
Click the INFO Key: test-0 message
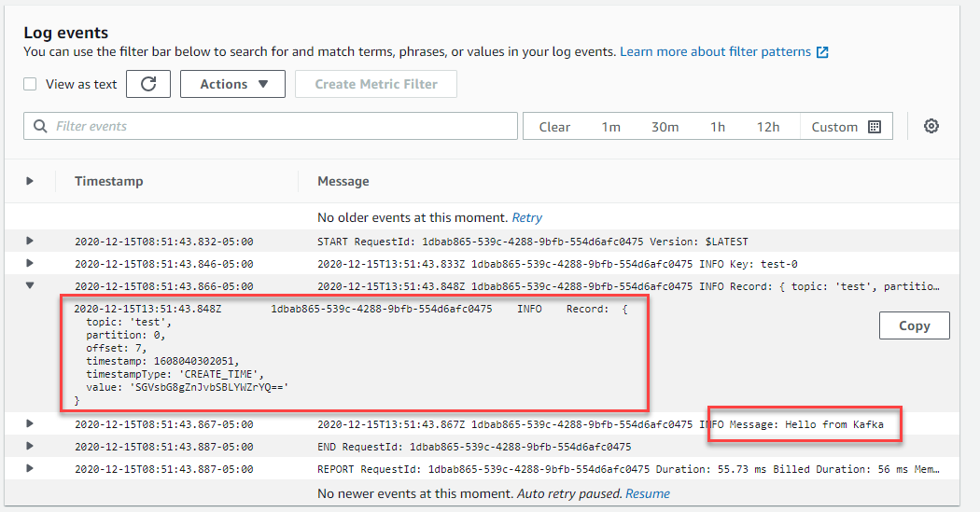pyautogui.click(x=557, y=264)
